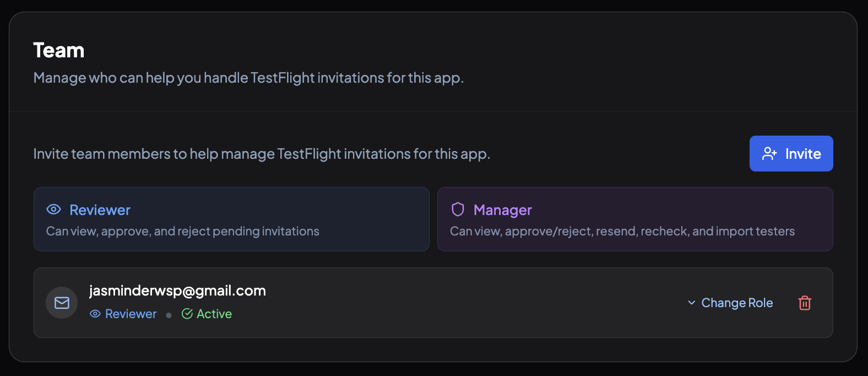Click the envelope avatar icon for jasminderwsp
This screenshot has height=376, width=868.
tap(62, 303)
